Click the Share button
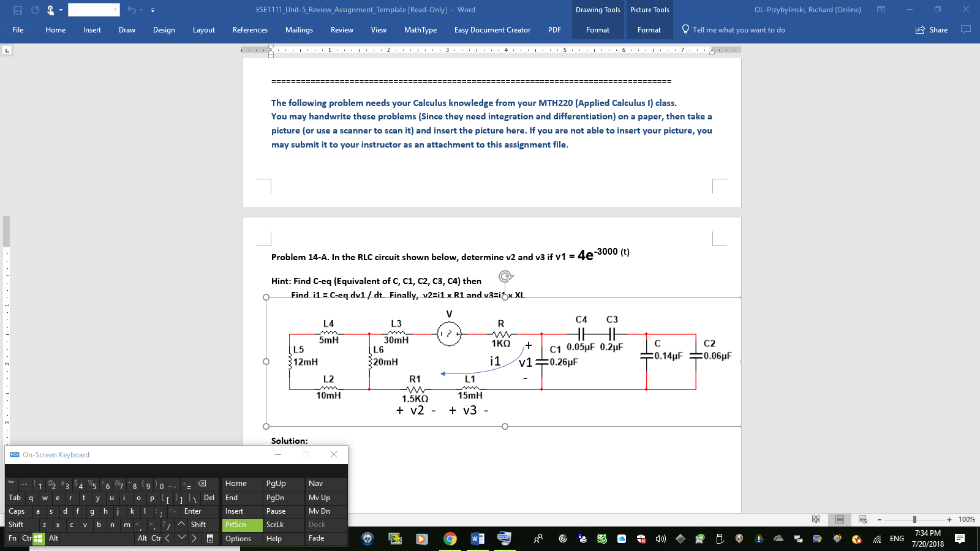 [932, 29]
